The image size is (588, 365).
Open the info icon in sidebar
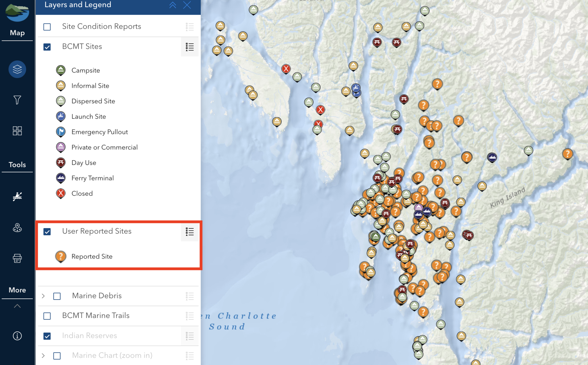17,336
